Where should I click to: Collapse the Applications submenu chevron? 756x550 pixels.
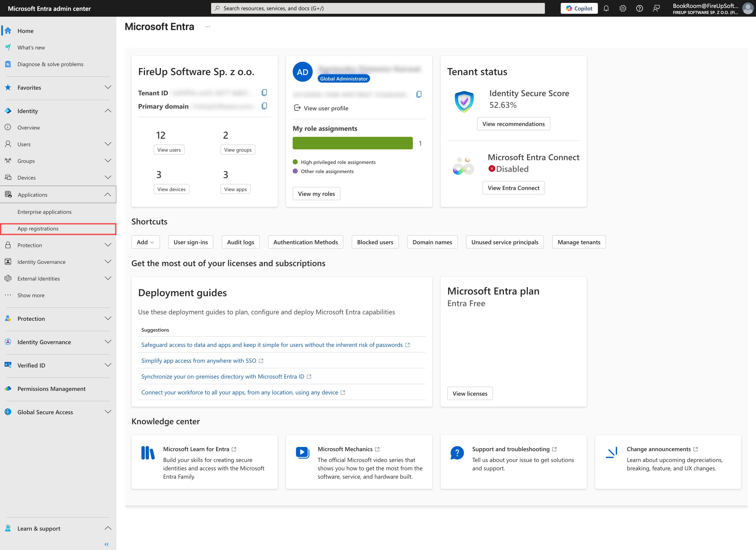pyautogui.click(x=108, y=195)
